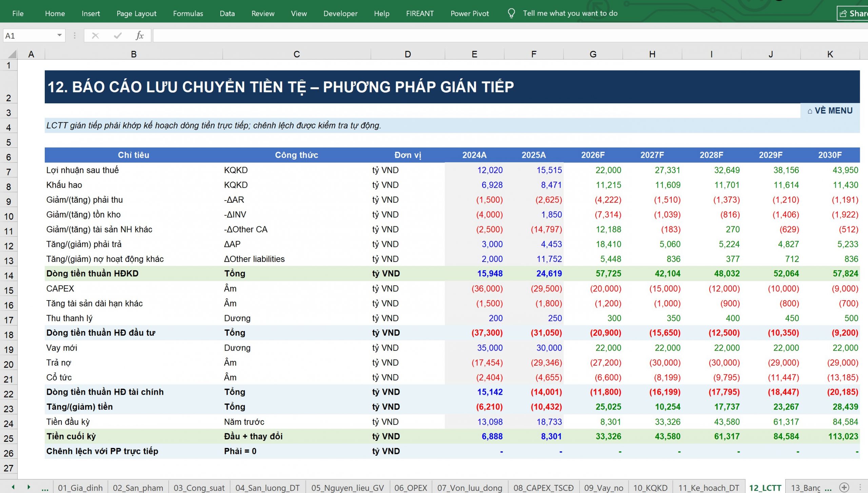The width and height of the screenshot is (868, 493).
Task: Click the previous sheet navigation arrow
Action: coord(13,487)
